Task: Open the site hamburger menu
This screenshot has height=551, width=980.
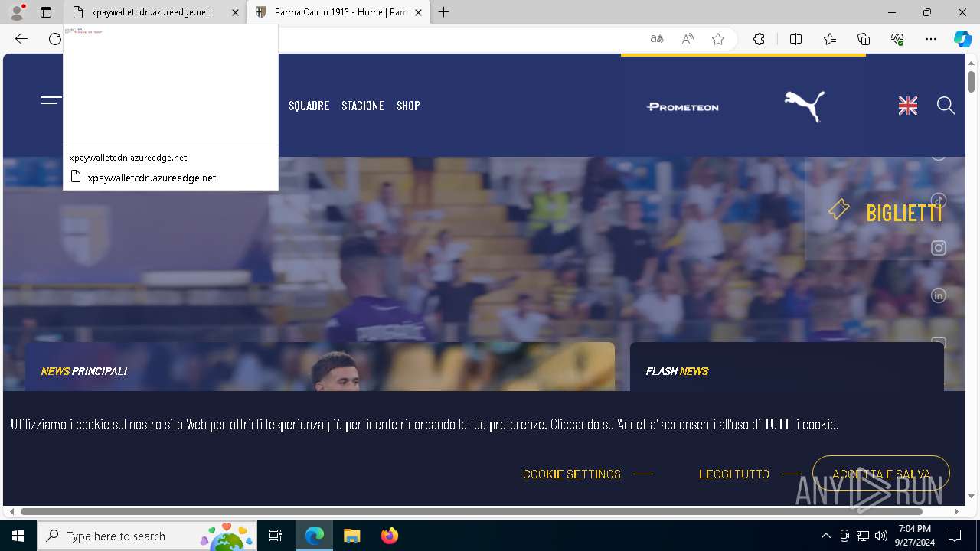Action: coord(51,100)
